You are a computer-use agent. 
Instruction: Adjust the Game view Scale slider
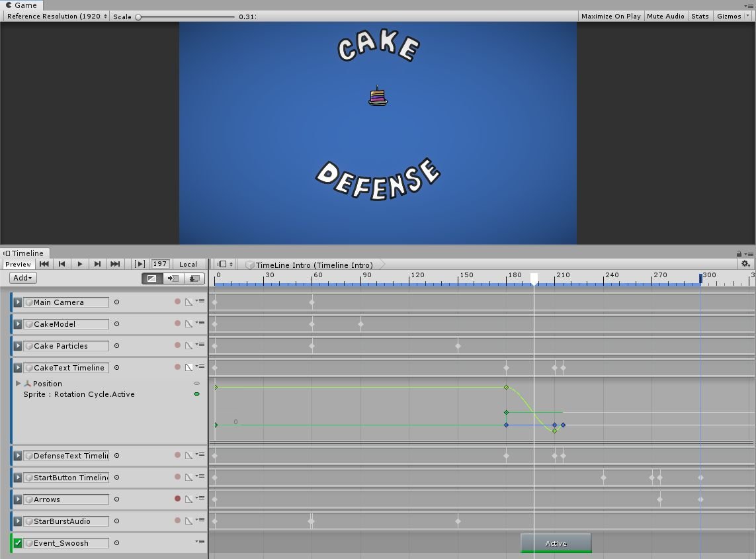[186, 17]
